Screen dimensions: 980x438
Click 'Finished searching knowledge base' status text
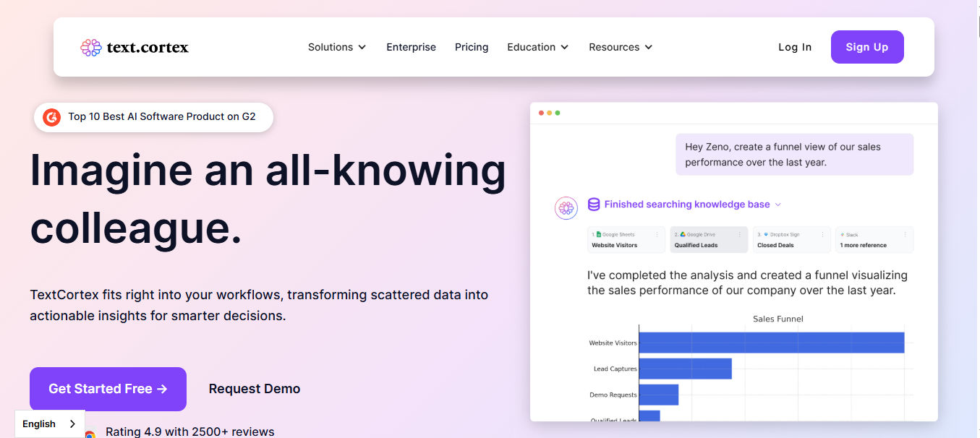click(687, 205)
